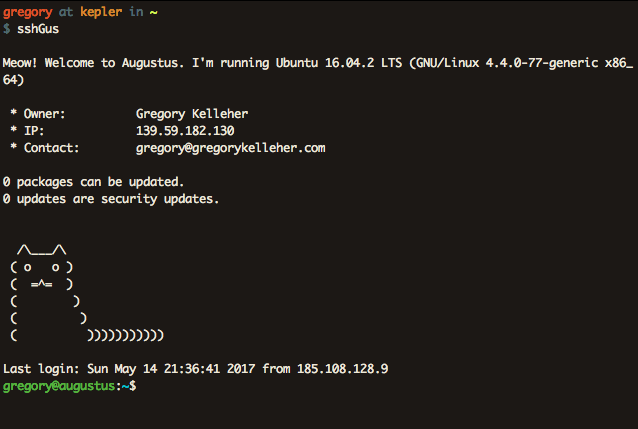Click the Ubuntu 16.04.2 LTS version text
638x429 pixels.
(339, 63)
